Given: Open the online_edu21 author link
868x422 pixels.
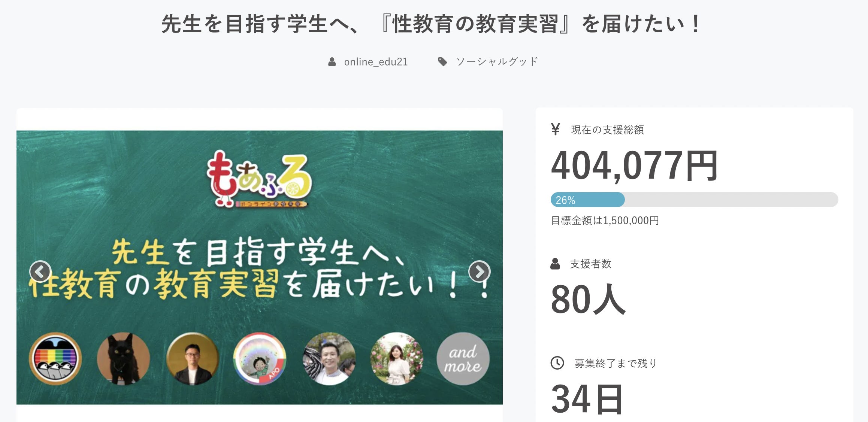Looking at the screenshot, I should click(376, 62).
